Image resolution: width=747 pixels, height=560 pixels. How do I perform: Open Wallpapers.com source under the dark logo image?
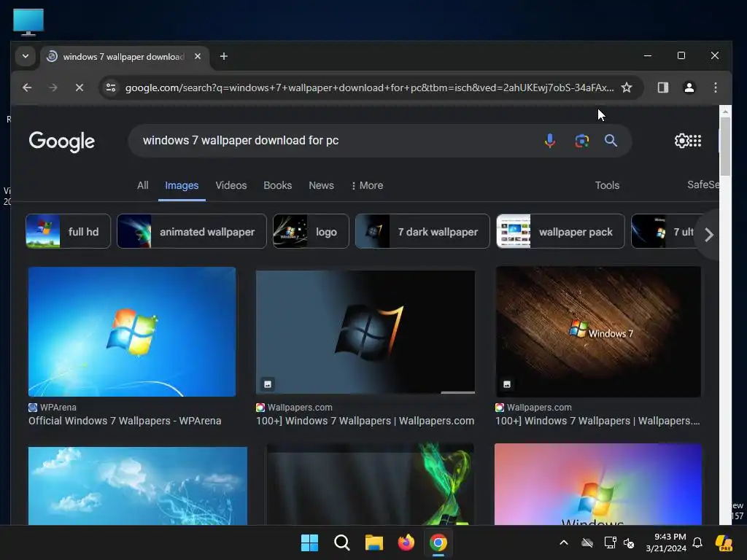point(294,407)
